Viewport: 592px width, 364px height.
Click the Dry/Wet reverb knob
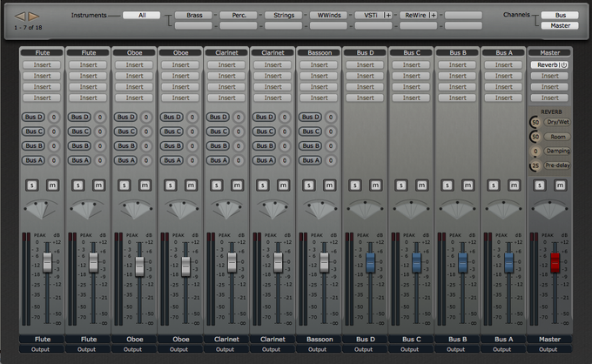tap(535, 122)
